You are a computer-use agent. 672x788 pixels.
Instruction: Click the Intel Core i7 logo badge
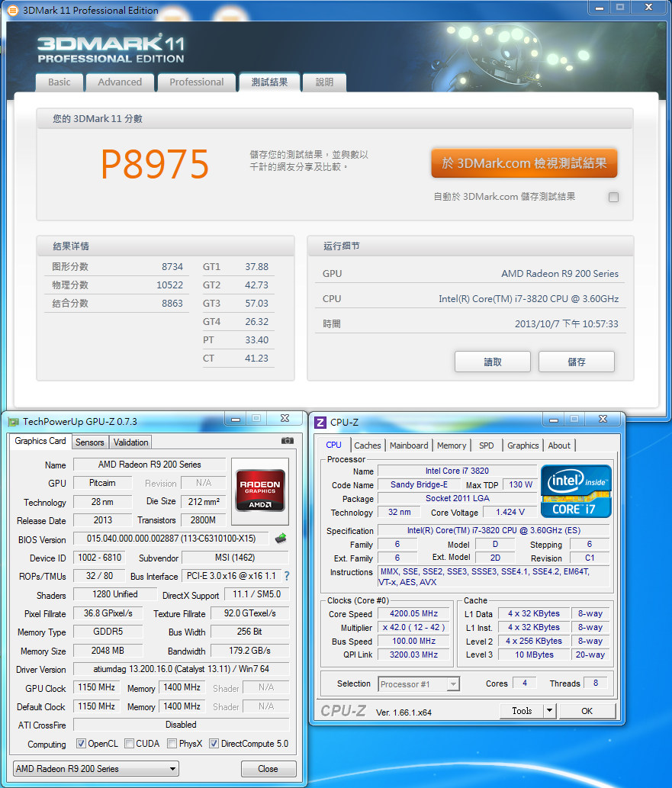[x=576, y=490]
